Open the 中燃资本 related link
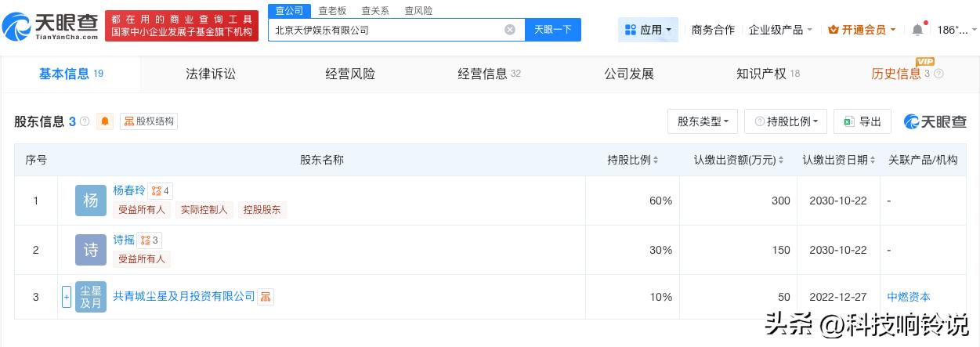This screenshot has width=980, height=347. 909,297
